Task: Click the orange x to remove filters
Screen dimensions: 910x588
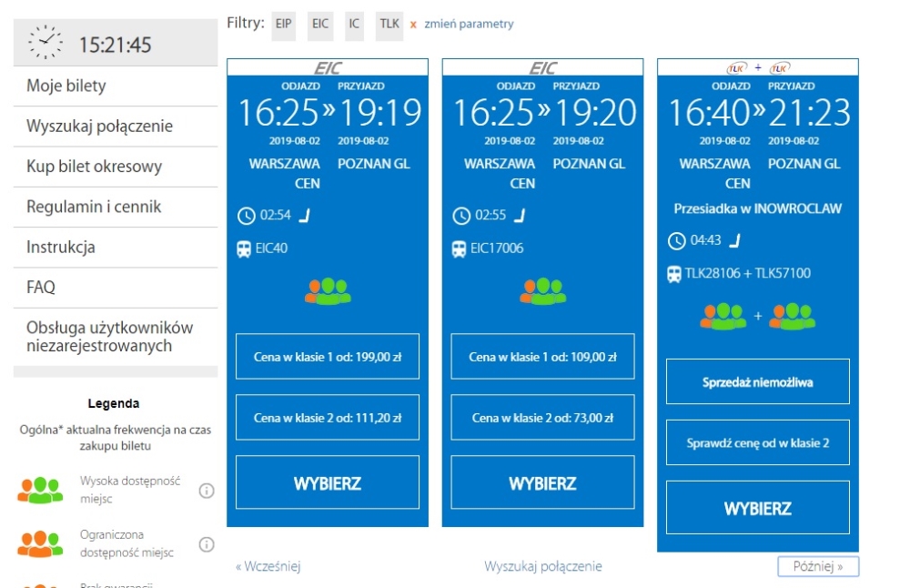Action: point(413,25)
